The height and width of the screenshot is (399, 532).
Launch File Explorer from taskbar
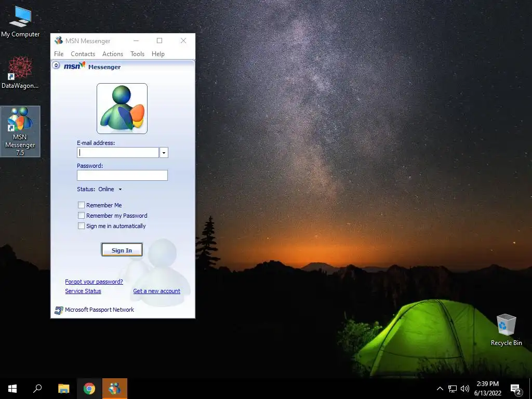click(x=63, y=389)
